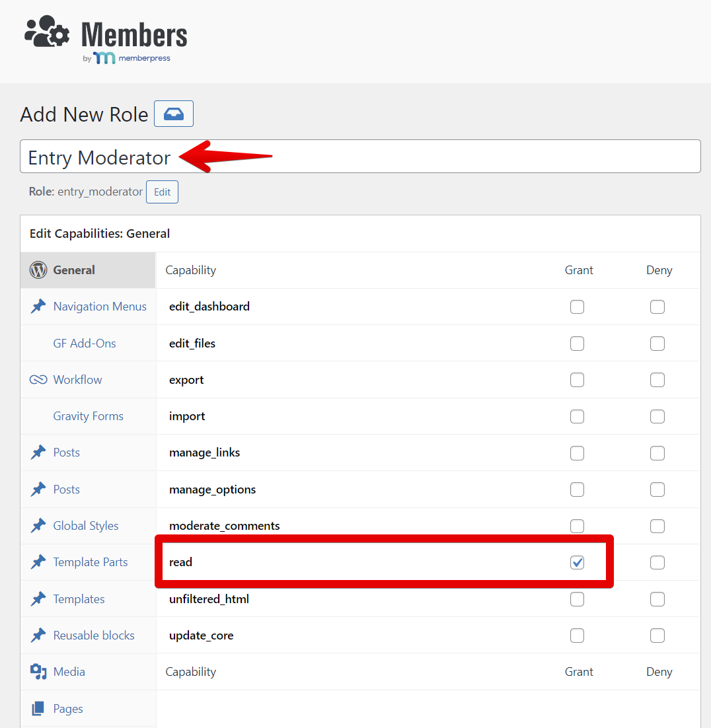Open the Gravity Forms capabilities tab

pyautogui.click(x=88, y=416)
